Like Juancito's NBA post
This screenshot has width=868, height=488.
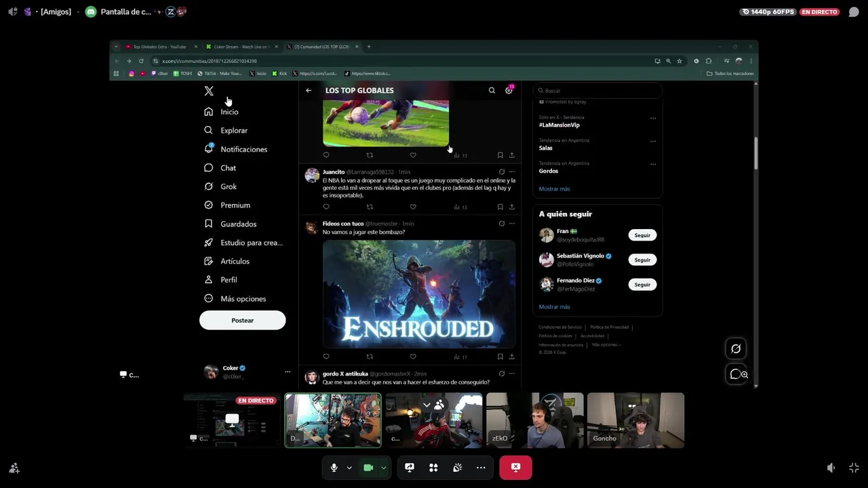pyautogui.click(x=413, y=207)
